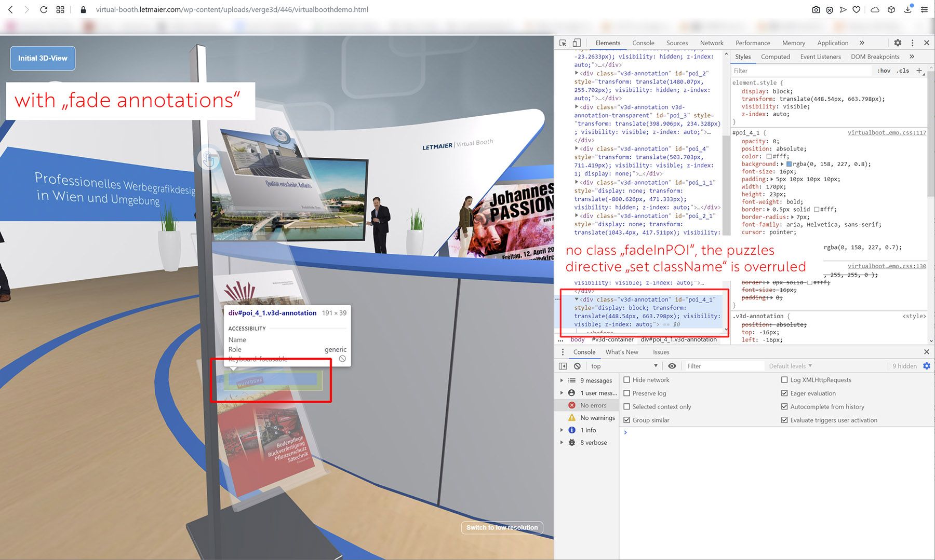Switch to the Computed styles tab
Image resolution: width=935 pixels, height=560 pixels.
click(x=775, y=57)
